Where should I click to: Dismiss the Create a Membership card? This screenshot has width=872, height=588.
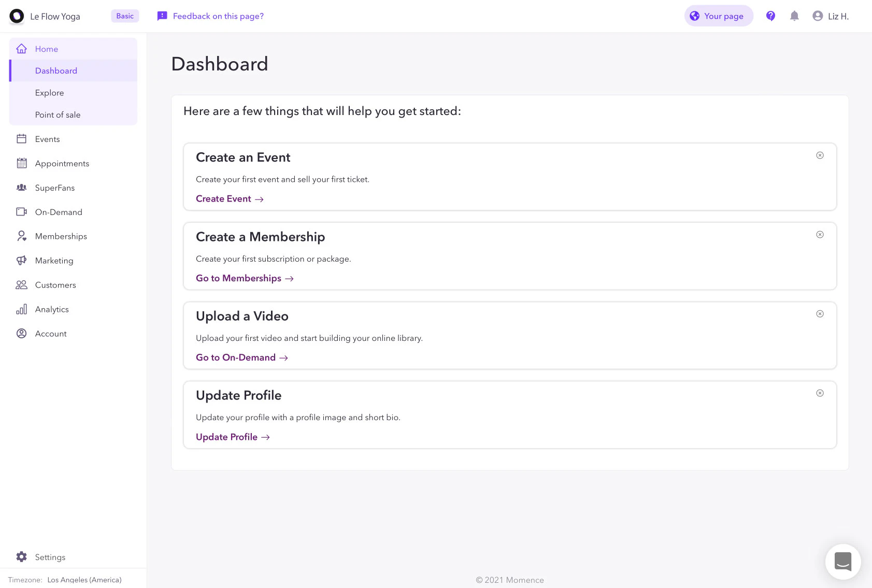820,234
